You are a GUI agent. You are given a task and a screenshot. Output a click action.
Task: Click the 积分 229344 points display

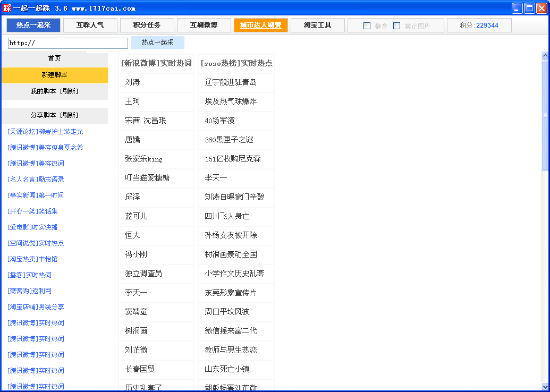(479, 25)
